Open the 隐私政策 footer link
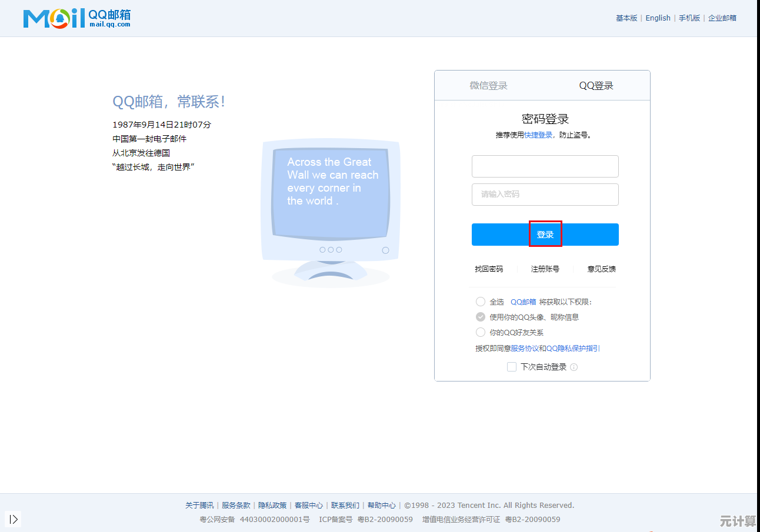The height and width of the screenshot is (532, 760). point(272,506)
